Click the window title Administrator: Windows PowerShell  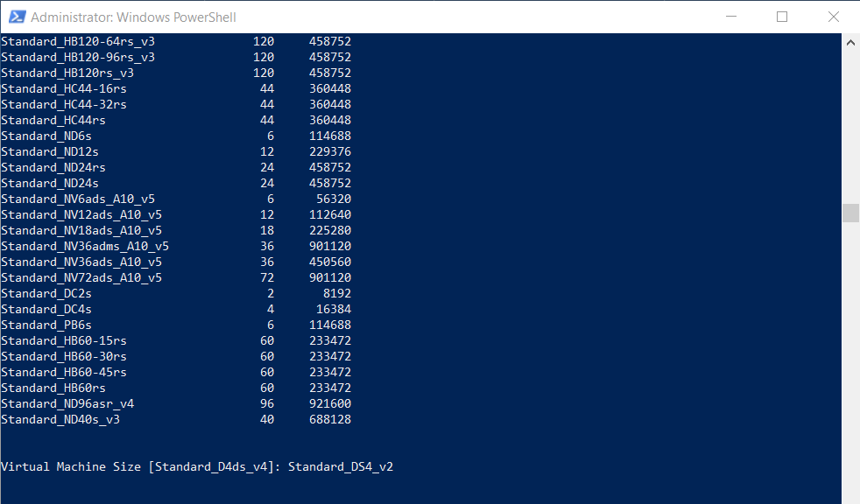[133, 17]
